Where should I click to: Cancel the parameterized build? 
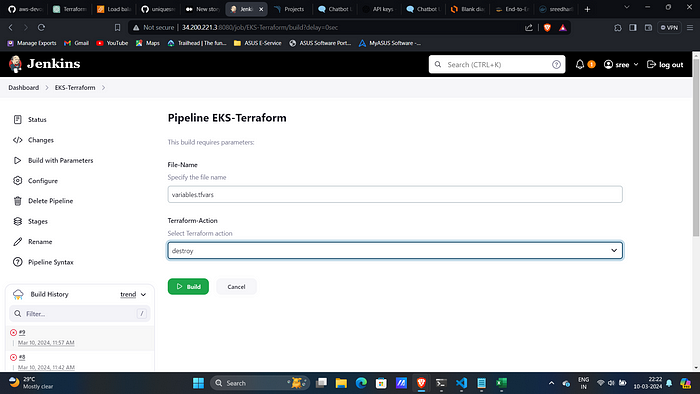click(x=236, y=286)
